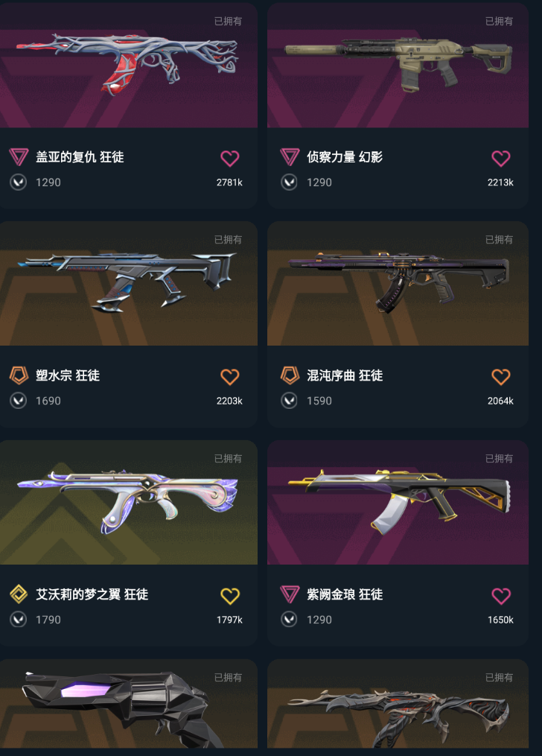The height and width of the screenshot is (756, 542).
Task: Click tier icon beside 盖亚的复仇 狂徒
Action: (x=19, y=156)
